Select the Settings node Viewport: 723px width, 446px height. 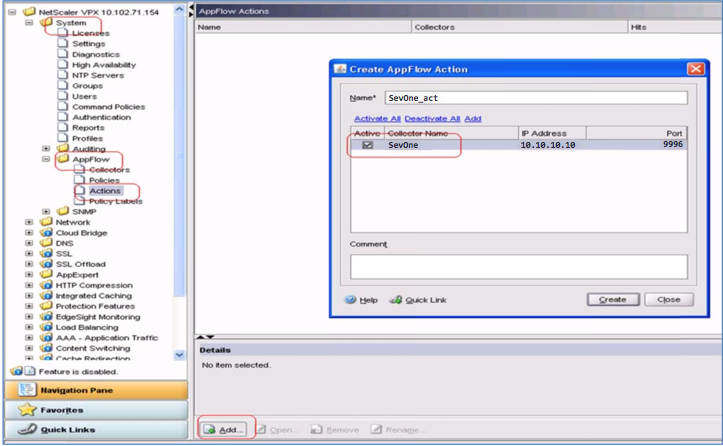coord(89,44)
